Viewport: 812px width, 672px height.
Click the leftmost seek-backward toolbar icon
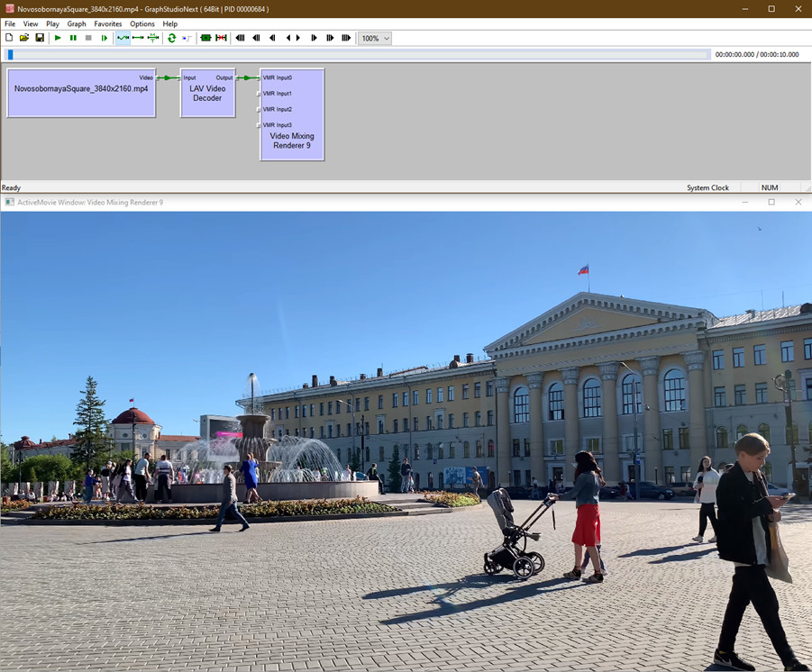[x=240, y=38]
